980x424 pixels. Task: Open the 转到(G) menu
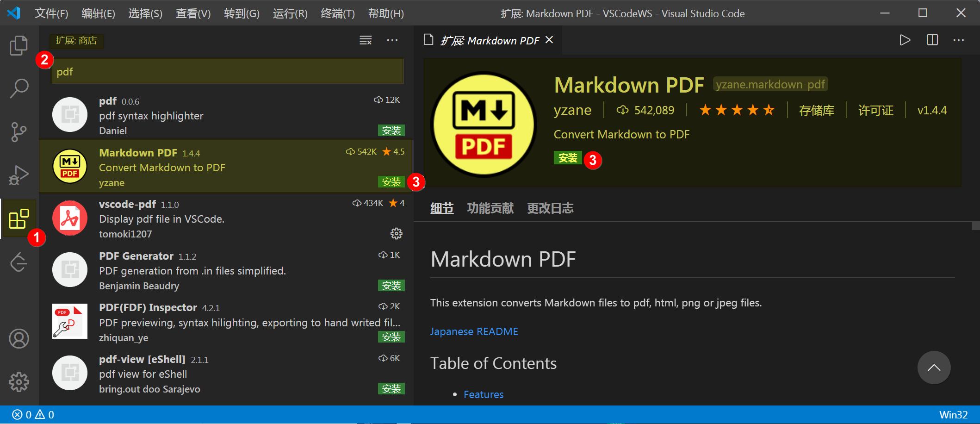point(242,14)
